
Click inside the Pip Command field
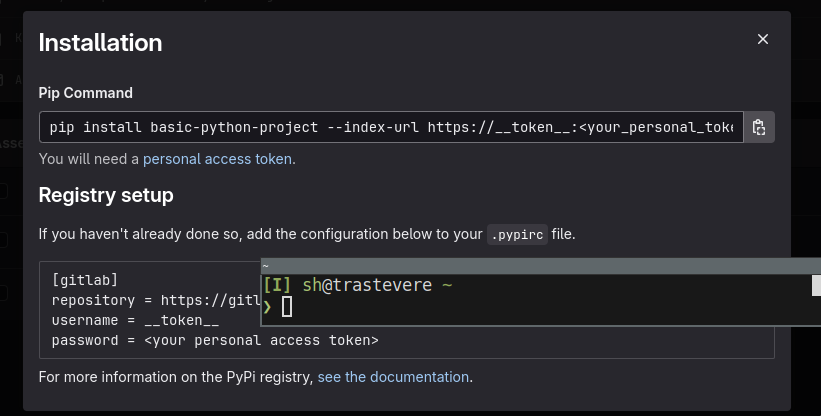click(390, 128)
